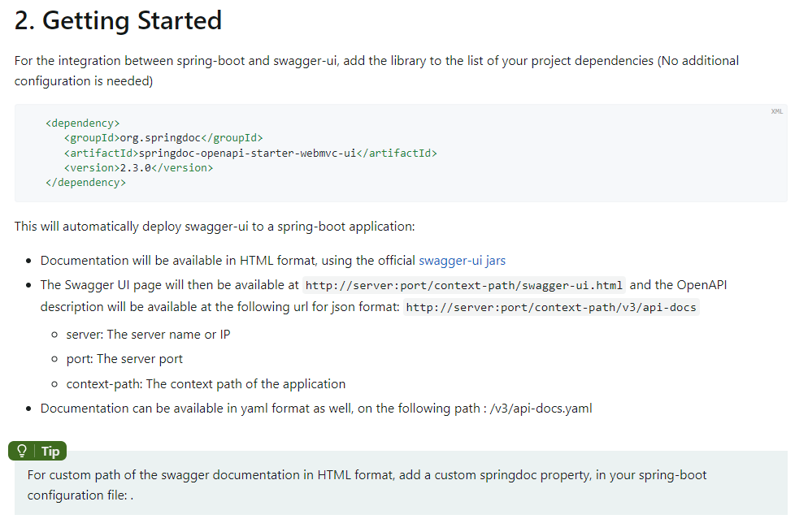
Task: Click 'port: The server port' item
Action: [124, 359]
